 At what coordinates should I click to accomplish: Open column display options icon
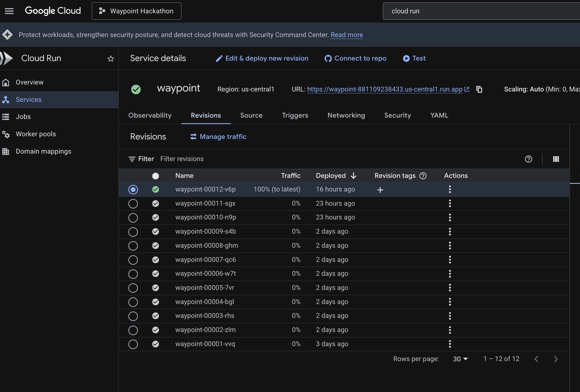pos(556,159)
